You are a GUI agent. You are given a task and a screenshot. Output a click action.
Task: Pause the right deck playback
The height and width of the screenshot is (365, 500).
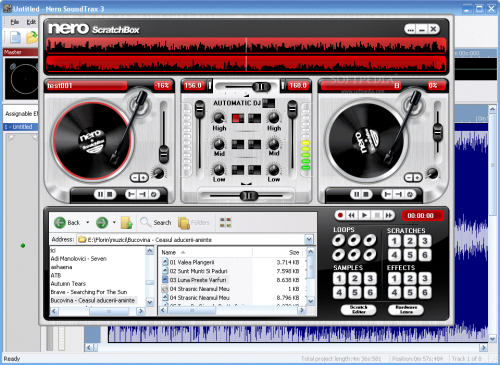pyautogui.click(x=356, y=194)
